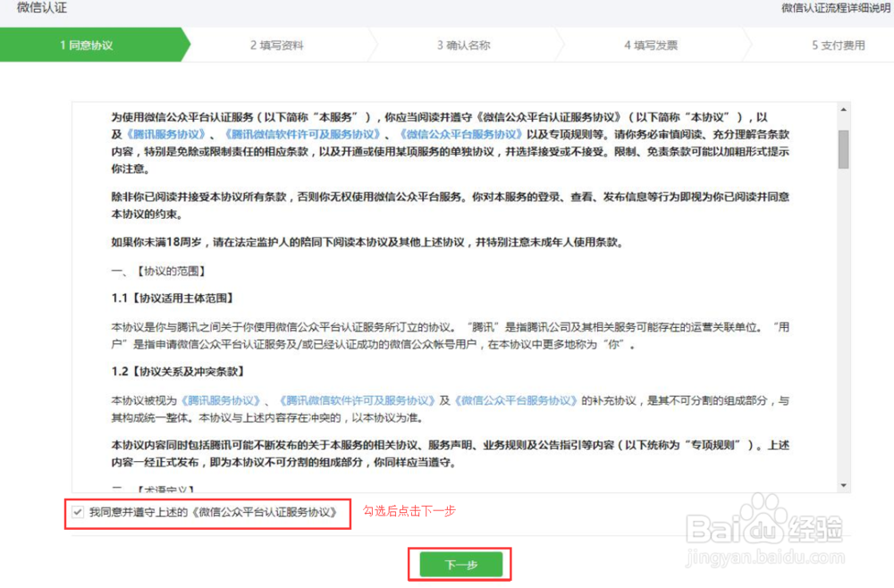
Task: Open 《腾讯服务协议》 link under section 1.2
Action: [221, 400]
